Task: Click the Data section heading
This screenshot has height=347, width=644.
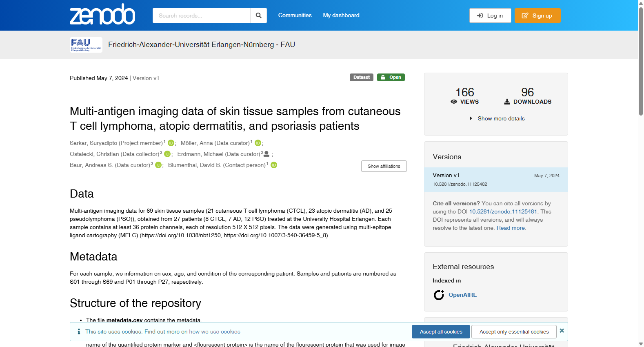Action: tap(82, 194)
